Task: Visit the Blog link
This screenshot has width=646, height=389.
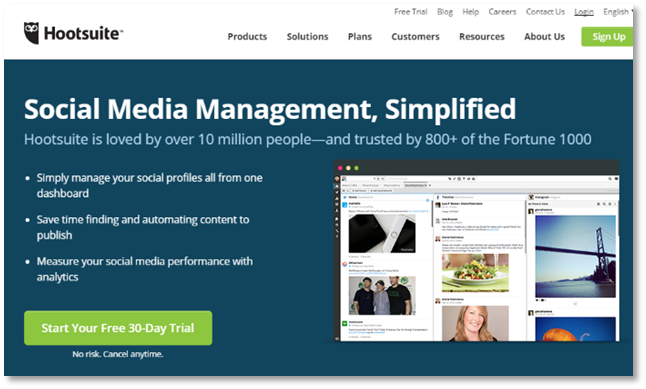Action: pyautogui.click(x=445, y=12)
